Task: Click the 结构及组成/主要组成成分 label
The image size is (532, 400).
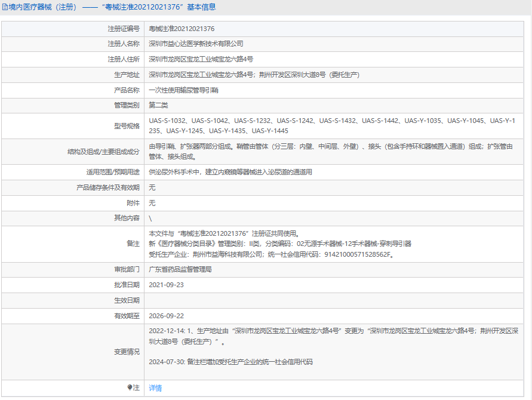Action: [103, 152]
